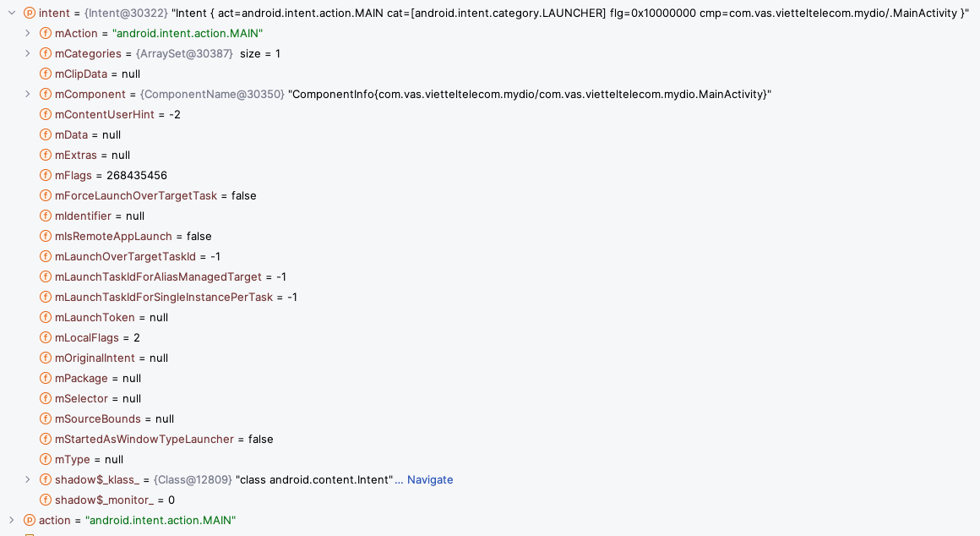Click the intent parameter icon
The width and height of the screenshot is (980, 536).
[x=30, y=13]
